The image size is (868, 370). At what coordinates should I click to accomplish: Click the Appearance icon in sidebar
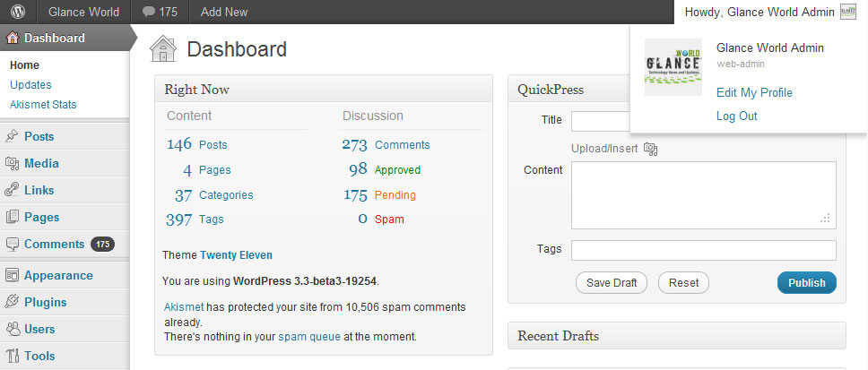(12, 275)
